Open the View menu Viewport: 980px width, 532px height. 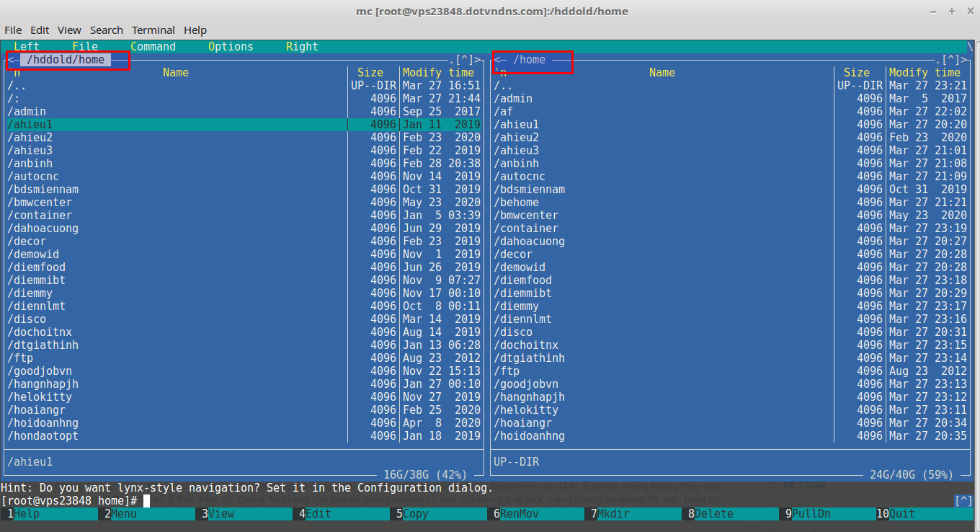pyautogui.click(x=69, y=30)
